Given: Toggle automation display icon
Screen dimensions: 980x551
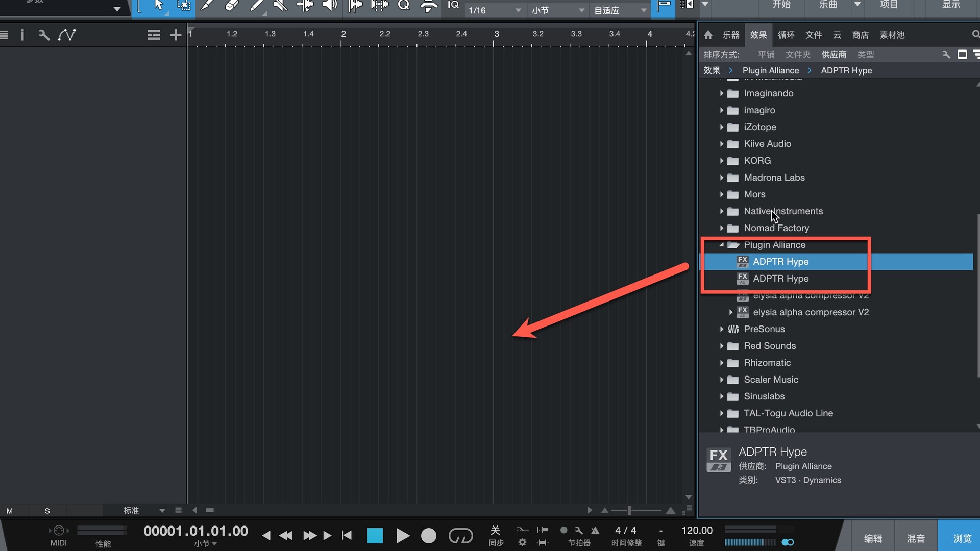Looking at the screenshot, I should pos(67,35).
